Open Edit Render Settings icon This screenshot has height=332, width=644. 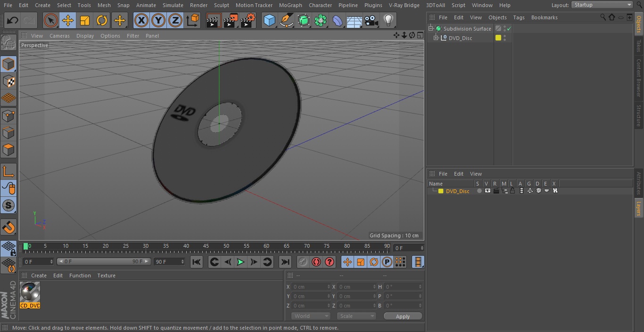pos(248,20)
